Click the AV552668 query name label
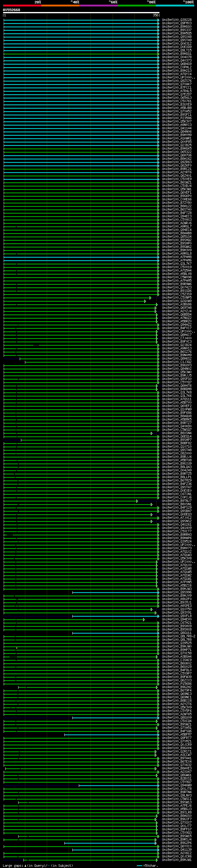 click(x=11, y=10)
